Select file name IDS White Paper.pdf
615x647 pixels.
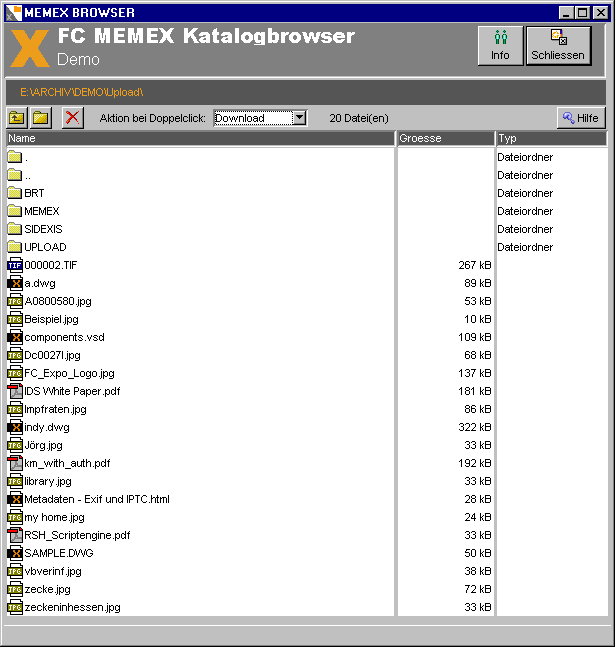click(72, 391)
